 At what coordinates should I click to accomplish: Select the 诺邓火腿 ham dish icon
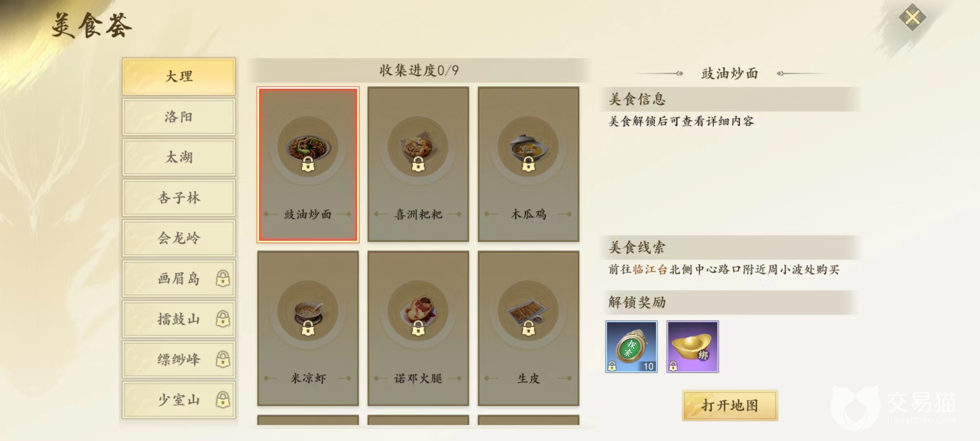(x=418, y=311)
